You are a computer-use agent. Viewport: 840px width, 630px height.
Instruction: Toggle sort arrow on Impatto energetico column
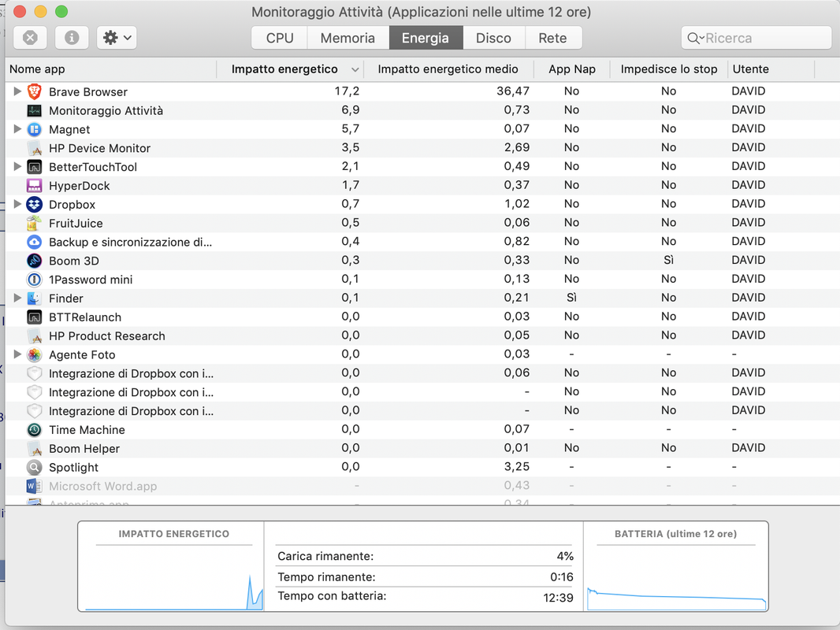[355, 69]
